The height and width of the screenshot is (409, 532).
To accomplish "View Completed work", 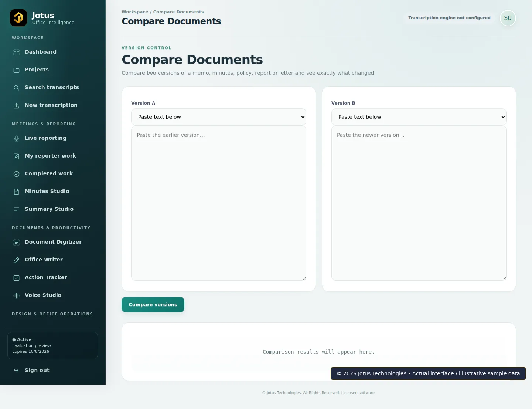I will tap(53, 173).
